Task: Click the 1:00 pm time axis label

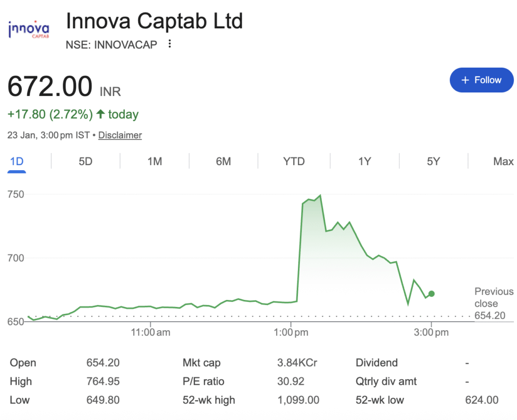Action: click(290, 333)
